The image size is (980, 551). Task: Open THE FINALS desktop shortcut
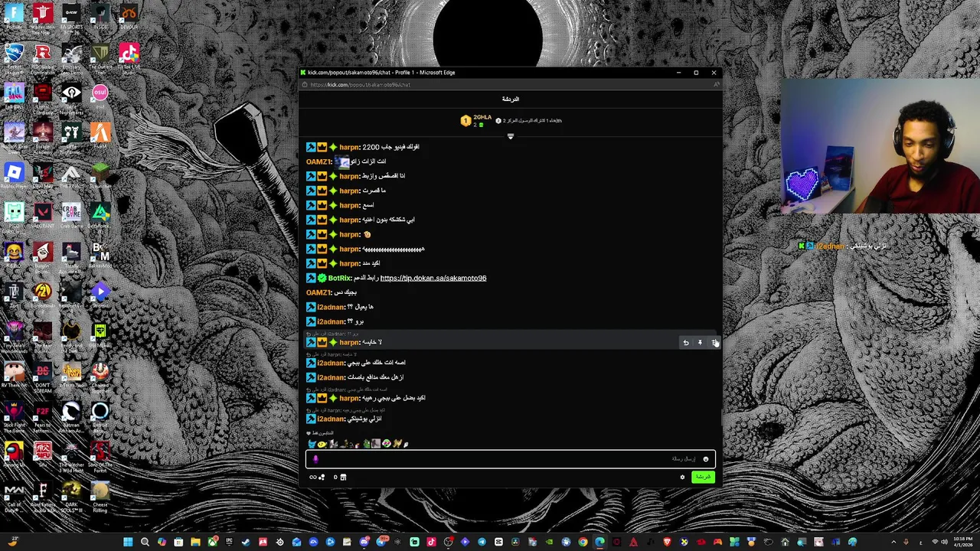[71, 177]
